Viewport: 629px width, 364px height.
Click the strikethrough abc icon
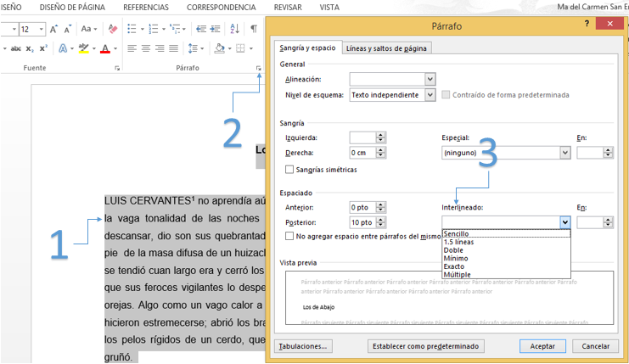coord(16,48)
